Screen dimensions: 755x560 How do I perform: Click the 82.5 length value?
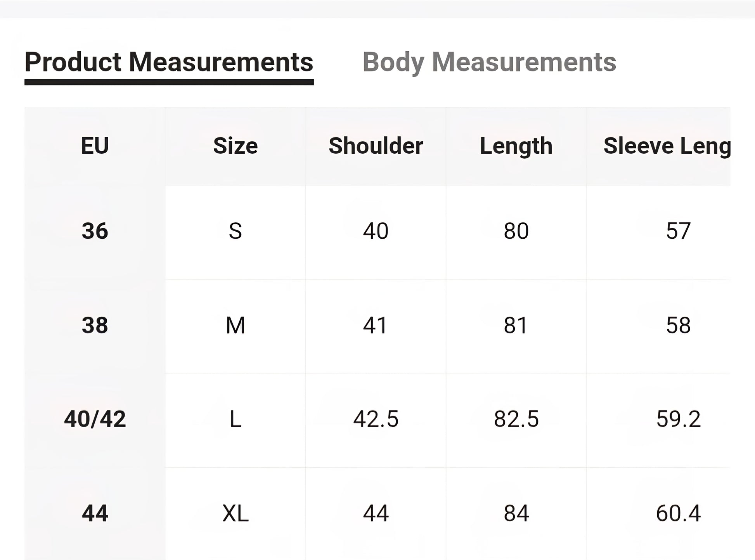tap(516, 419)
